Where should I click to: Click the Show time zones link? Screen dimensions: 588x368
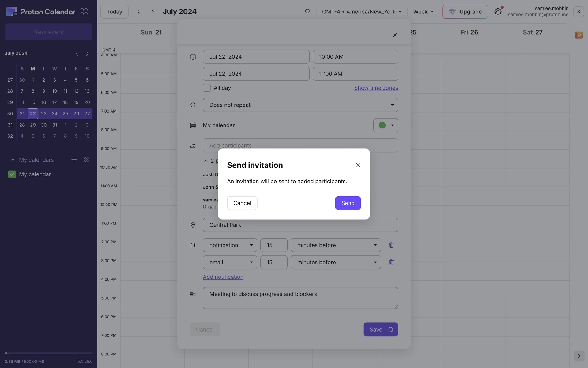tap(376, 88)
